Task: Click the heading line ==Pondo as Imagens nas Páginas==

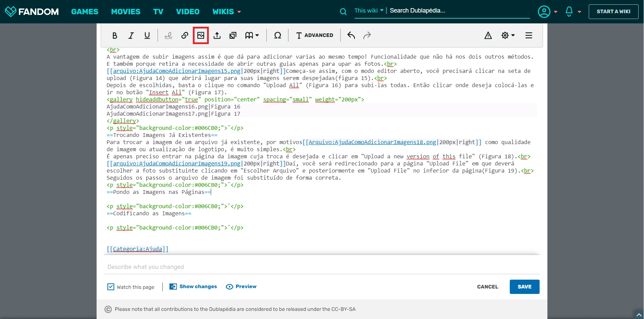Action: [x=159, y=192]
